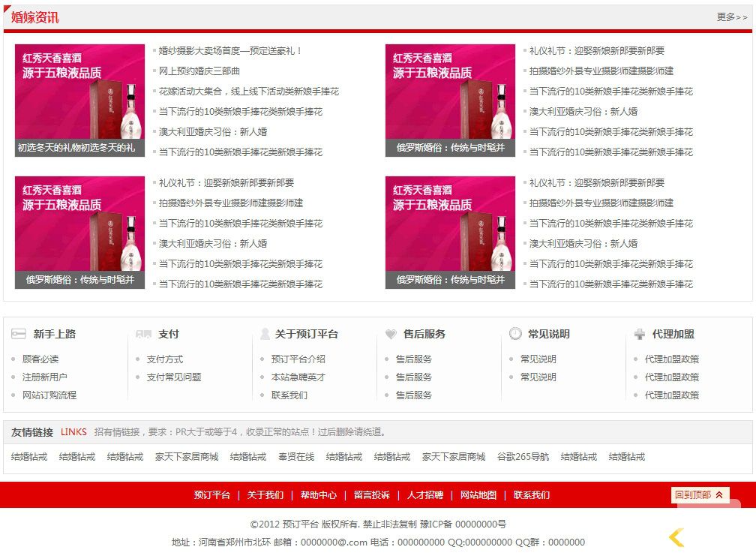
Task: Read 婚纱摄影大卖场首度 article headline
Action: point(230,51)
